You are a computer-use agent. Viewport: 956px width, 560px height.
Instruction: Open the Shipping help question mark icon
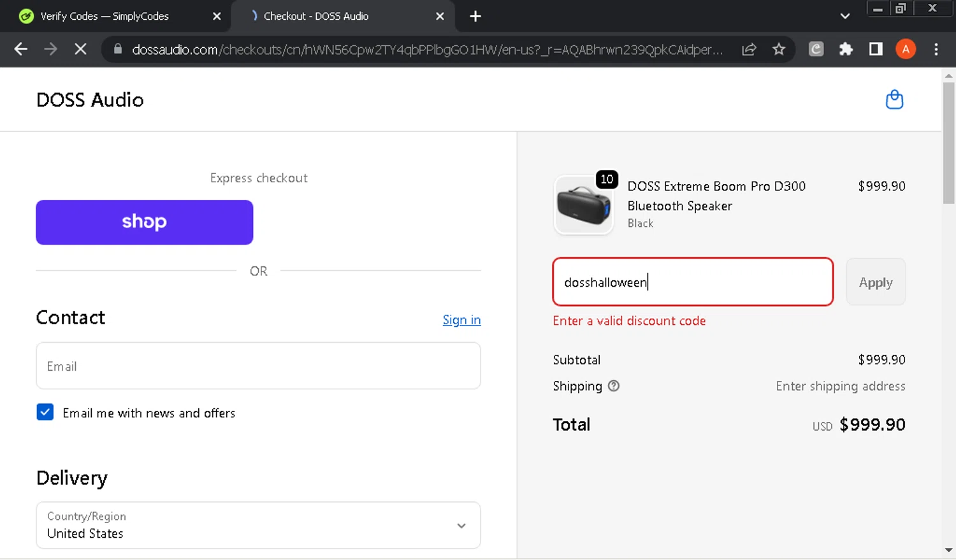613,386
